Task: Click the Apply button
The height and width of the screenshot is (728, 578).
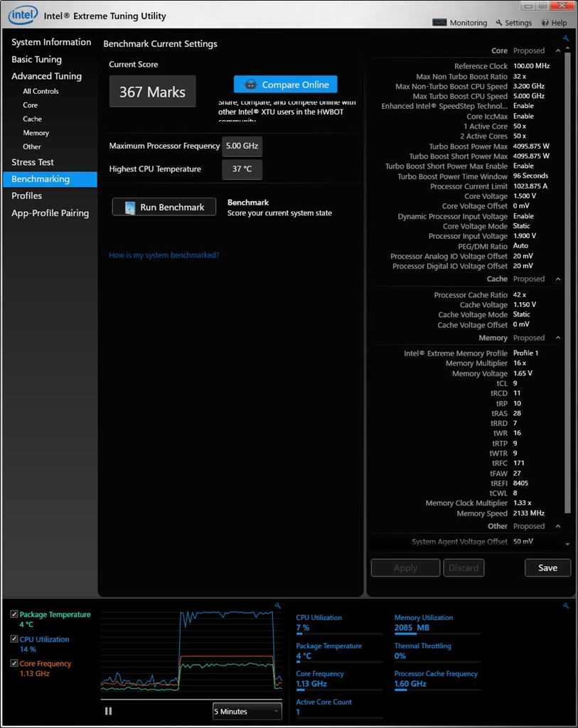Action: point(405,568)
